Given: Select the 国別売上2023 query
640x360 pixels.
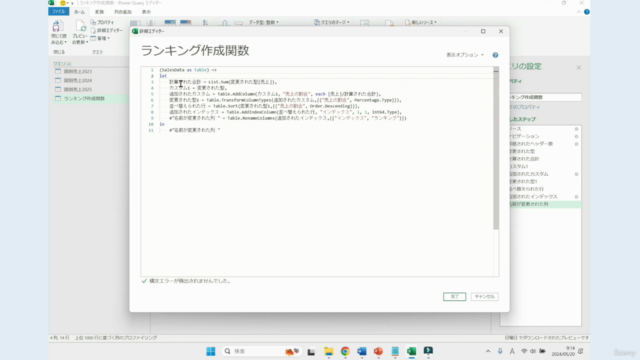Looking at the screenshot, I should coord(78,71).
